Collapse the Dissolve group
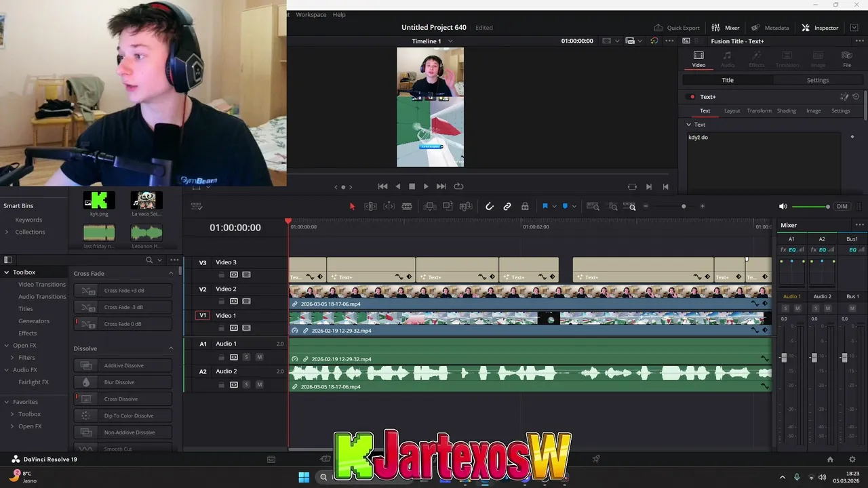The image size is (868, 488). [x=171, y=348]
